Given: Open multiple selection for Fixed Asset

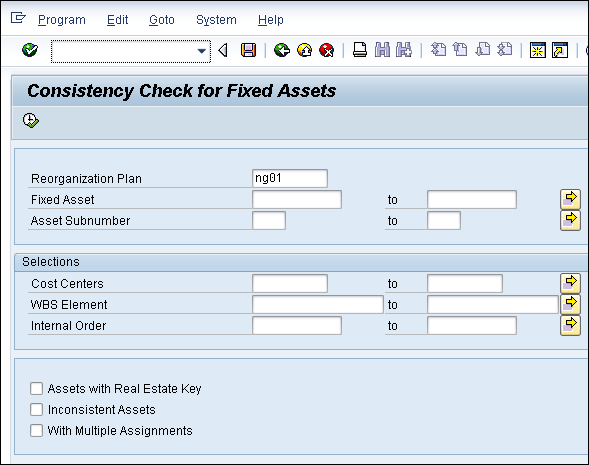Looking at the screenshot, I should point(570,199).
